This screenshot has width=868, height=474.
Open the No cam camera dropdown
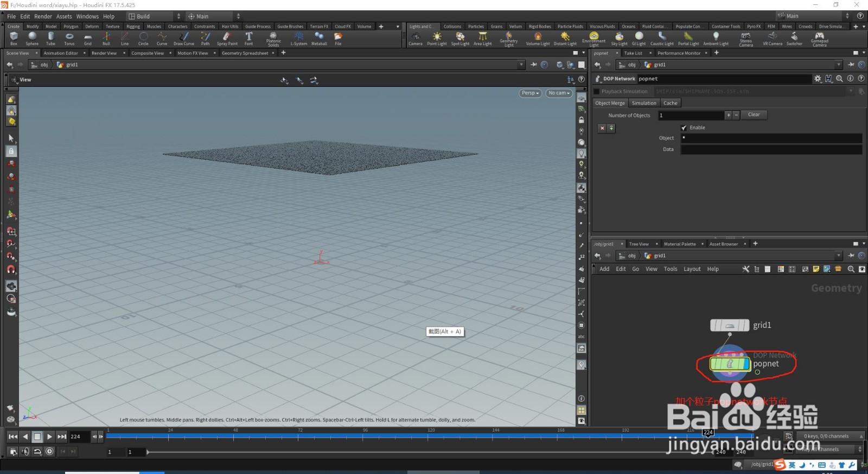coord(559,93)
